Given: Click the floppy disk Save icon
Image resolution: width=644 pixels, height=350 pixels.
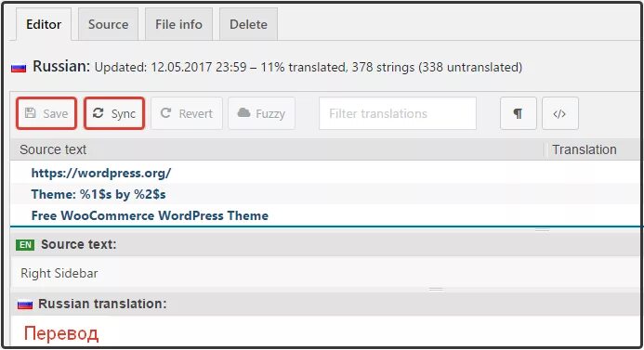Looking at the screenshot, I should [31, 113].
